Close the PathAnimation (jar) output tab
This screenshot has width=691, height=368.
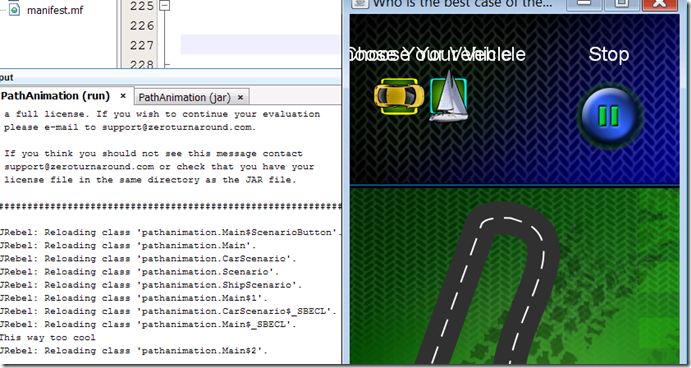click(x=241, y=97)
